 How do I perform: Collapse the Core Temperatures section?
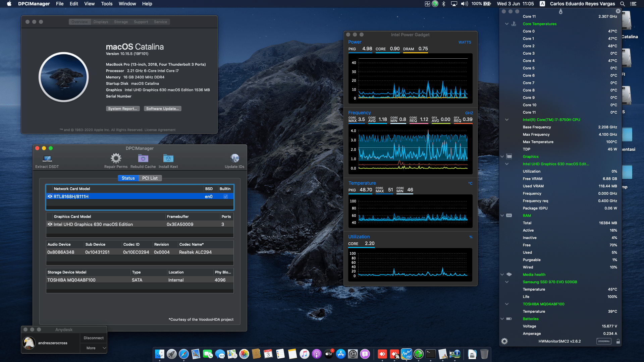tap(506, 24)
